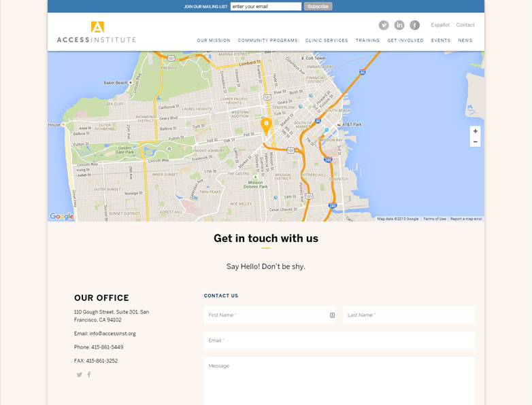This screenshot has width=532, height=405.
Task: Click the autofill icon in First Name field
Action: [x=332, y=315]
